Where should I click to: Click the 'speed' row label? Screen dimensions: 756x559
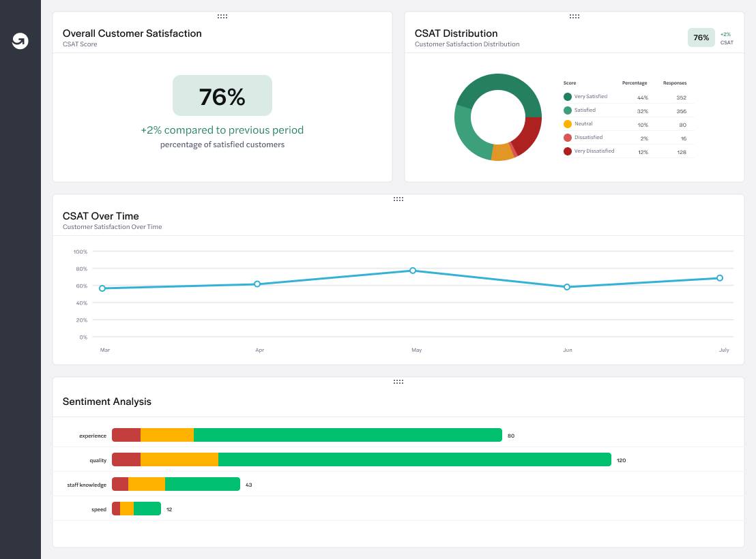tap(99, 509)
